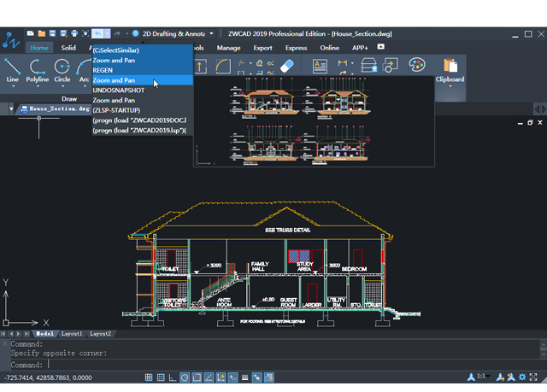Click the House_Section.dwg document tab
The height and width of the screenshot is (392, 547).
coord(55,108)
